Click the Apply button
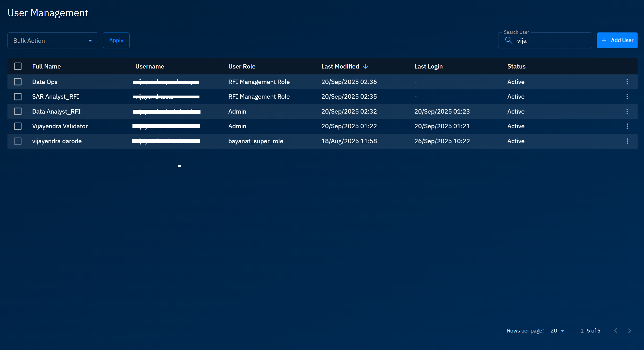 pyautogui.click(x=116, y=40)
